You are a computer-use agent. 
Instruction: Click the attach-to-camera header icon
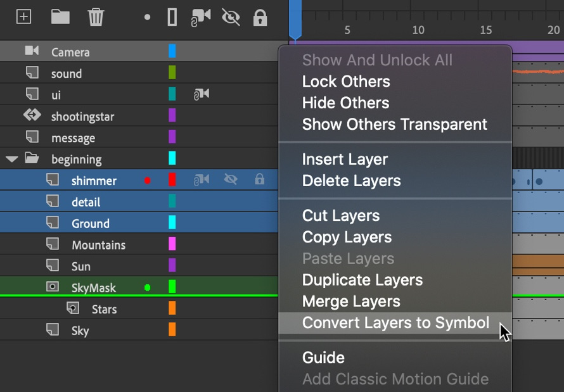[201, 18]
